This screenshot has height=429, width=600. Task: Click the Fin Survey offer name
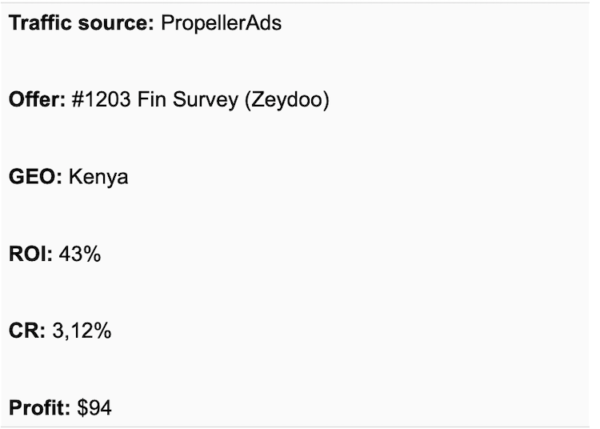click(188, 100)
